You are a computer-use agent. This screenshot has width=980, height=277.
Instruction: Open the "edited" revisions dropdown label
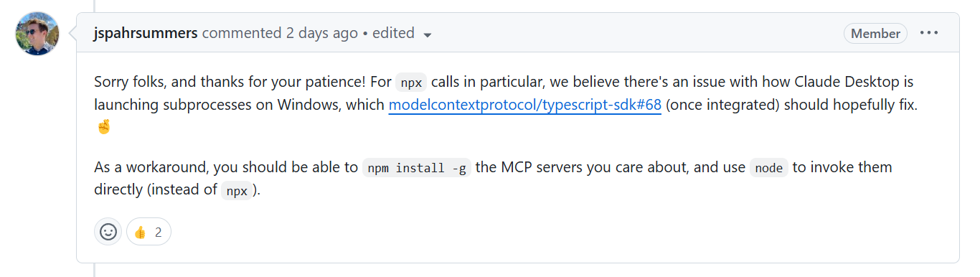(x=394, y=33)
